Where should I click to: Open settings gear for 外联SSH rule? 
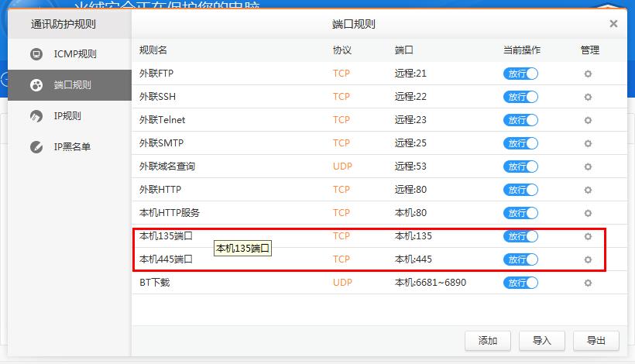coord(588,97)
